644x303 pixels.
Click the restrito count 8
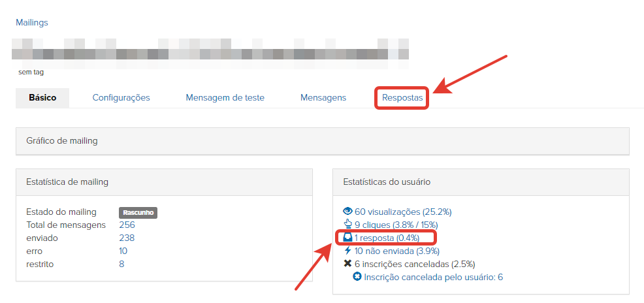121,264
